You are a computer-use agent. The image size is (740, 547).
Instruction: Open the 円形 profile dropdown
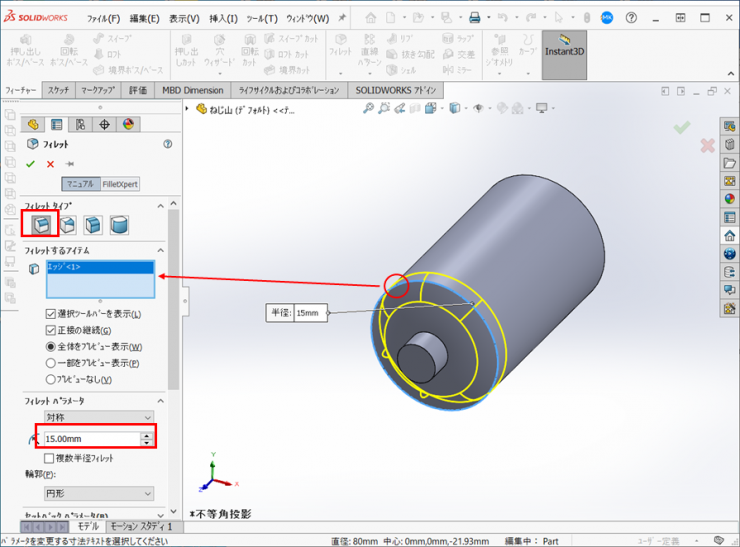(99, 493)
